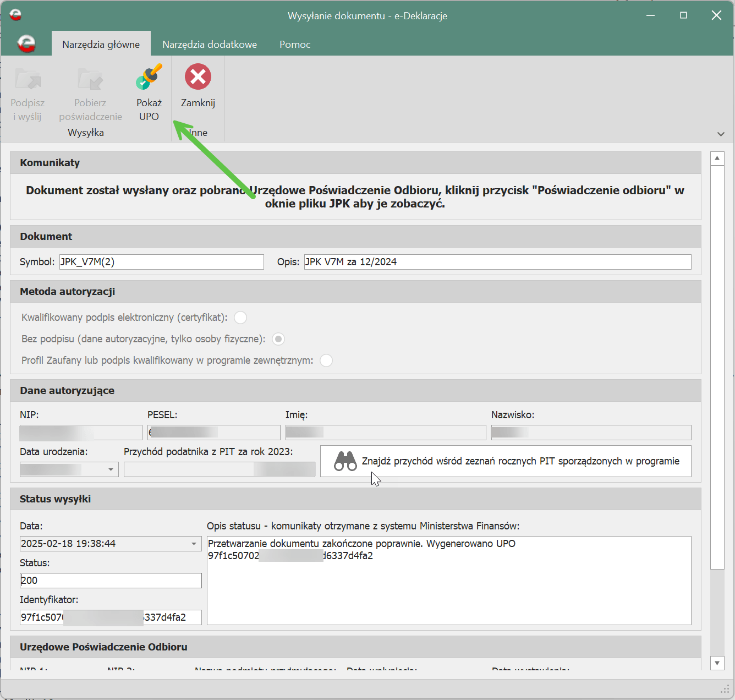
Task: Select Kwalifikowany podpis elektroniczny radio button
Action: point(240,318)
